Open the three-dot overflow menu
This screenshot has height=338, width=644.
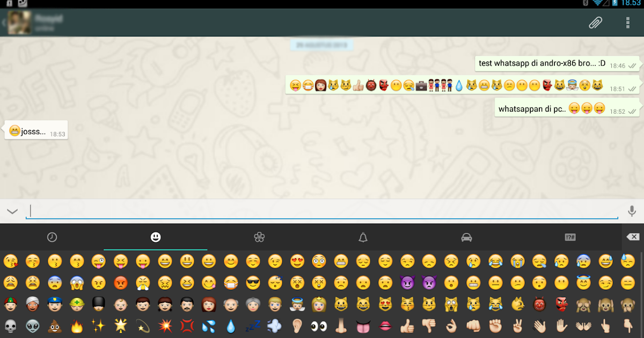pyautogui.click(x=628, y=23)
